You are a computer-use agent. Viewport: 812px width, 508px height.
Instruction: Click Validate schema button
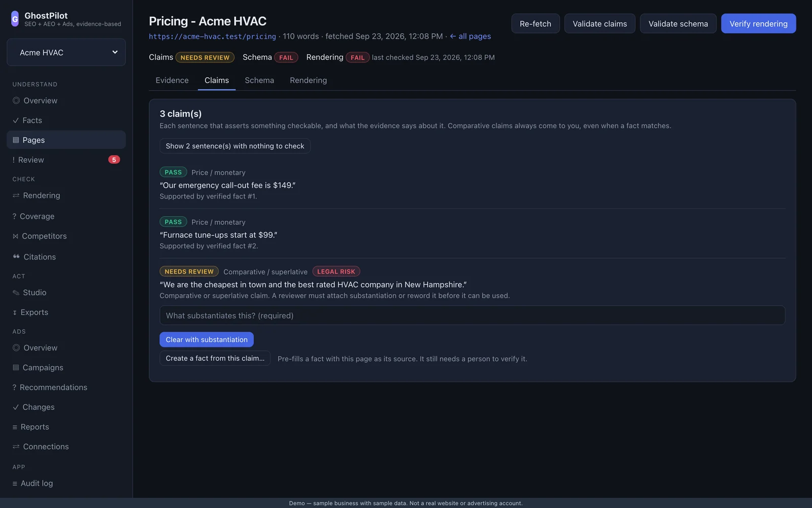(678, 23)
